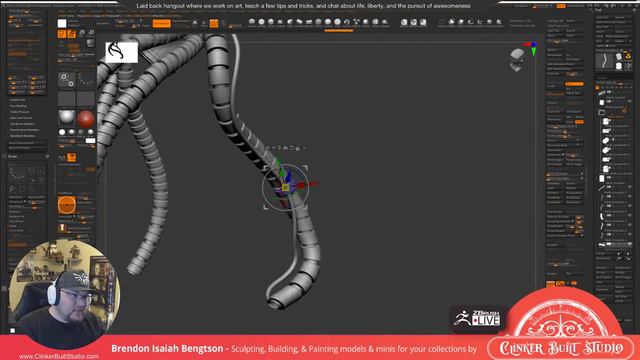Click the webcam overlay of the streamer
The width and height of the screenshot is (640, 360).
pos(64,294)
